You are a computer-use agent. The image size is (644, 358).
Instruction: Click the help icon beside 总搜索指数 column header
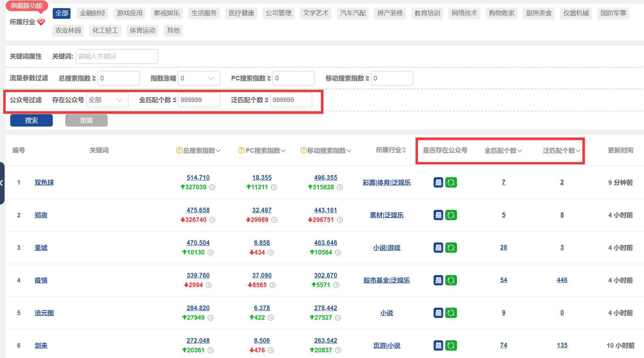click(179, 150)
